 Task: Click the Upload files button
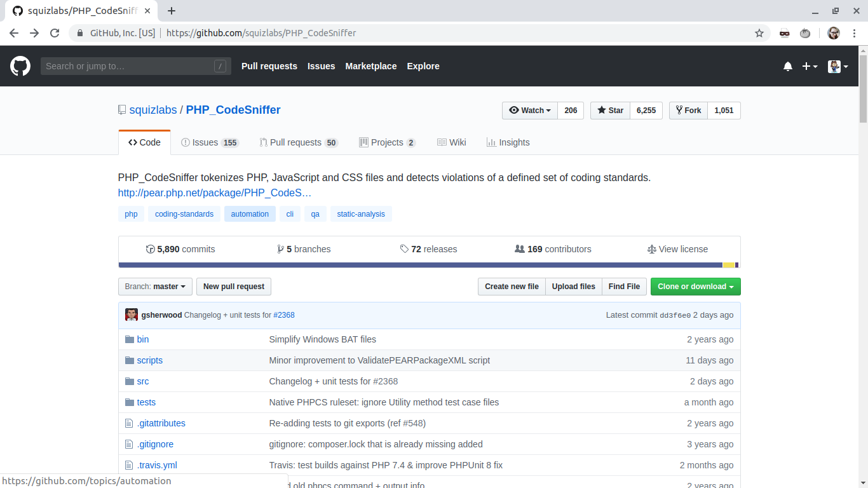[573, 287]
